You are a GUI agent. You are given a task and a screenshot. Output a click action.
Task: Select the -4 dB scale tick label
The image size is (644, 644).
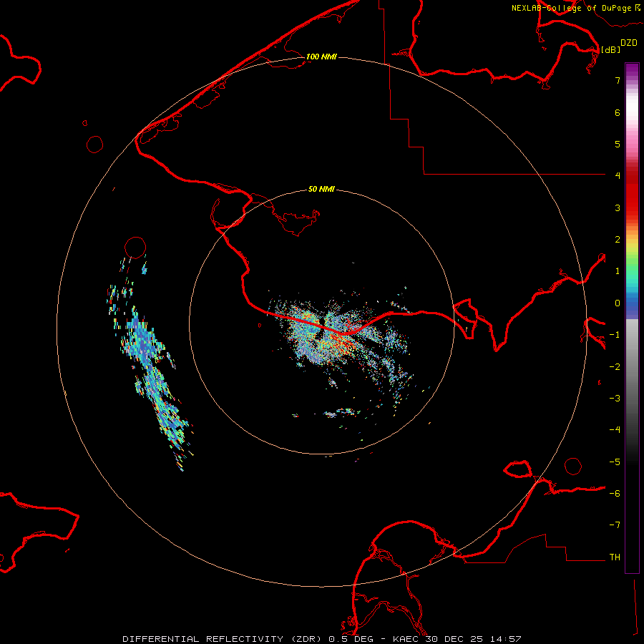(x=615, y=430)
